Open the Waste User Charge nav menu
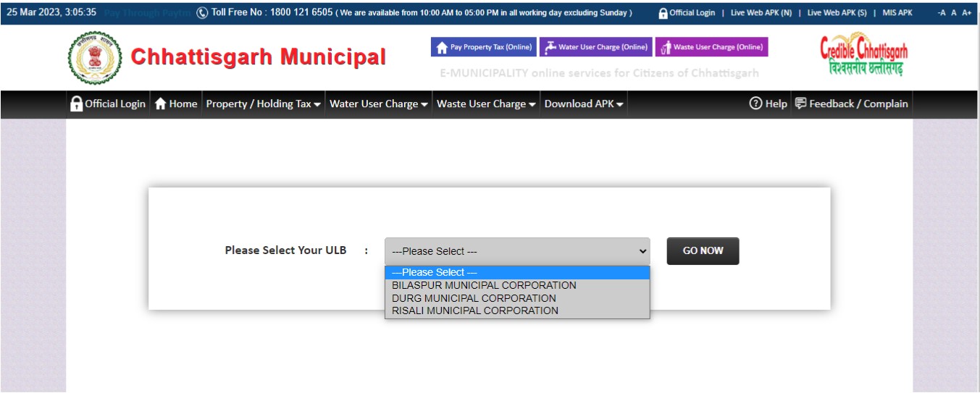 (x=486, y=104)
